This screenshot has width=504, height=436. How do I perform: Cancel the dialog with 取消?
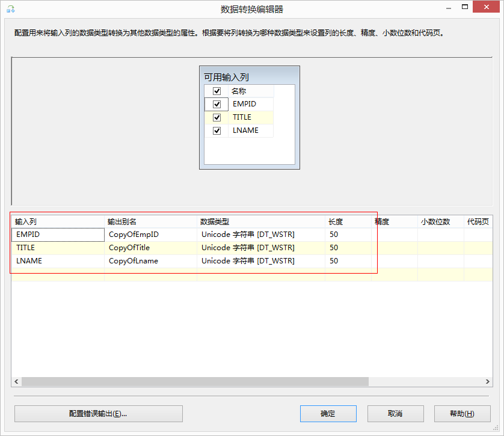pyautogui.click(x=395, y=414)
